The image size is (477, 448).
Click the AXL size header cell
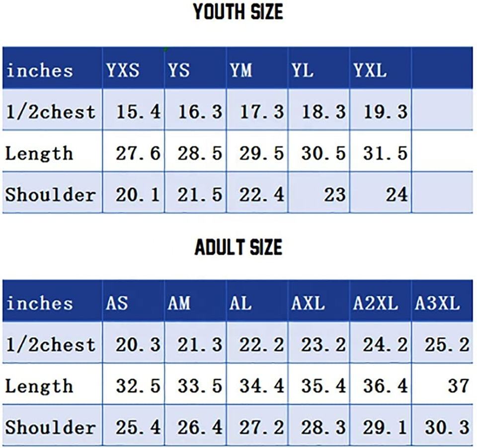pyautogui.click(x=308, y=303)
